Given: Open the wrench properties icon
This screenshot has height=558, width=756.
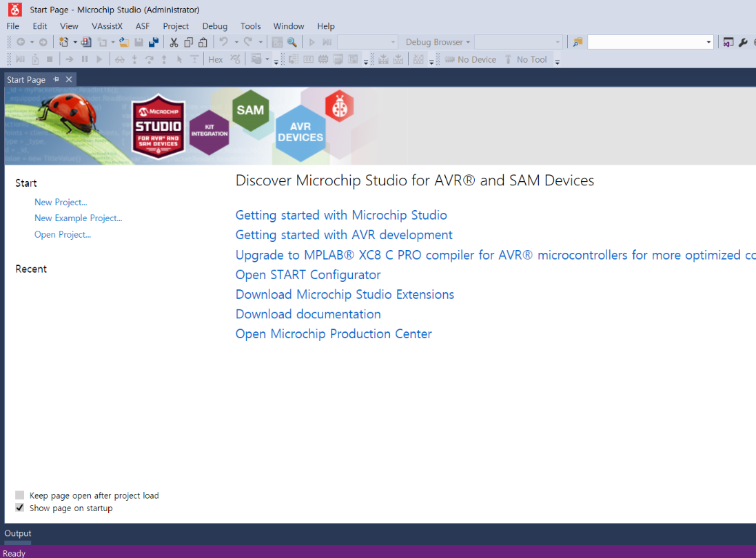Looking at the screenshot, I should [743, 42].
